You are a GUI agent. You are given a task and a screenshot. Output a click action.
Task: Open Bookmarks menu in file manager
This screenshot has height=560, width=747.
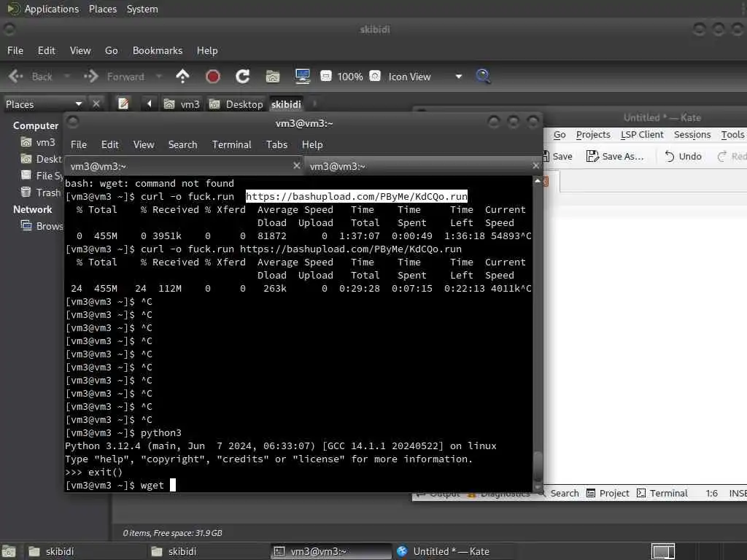coord(158,50)
